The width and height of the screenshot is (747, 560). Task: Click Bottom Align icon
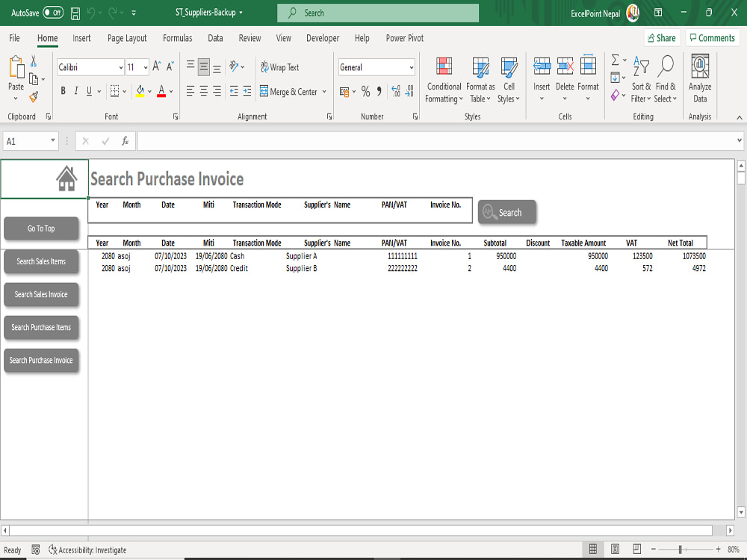(217, 67)
